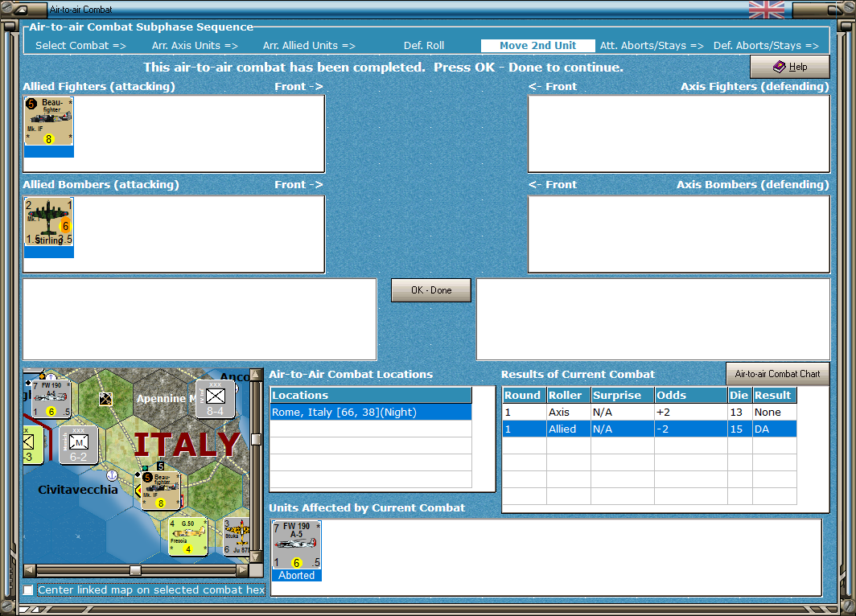The height and width of the screenshot is (616, 856).
Task: Go to Select Combat subphase
Action: [x=80, y=46]
